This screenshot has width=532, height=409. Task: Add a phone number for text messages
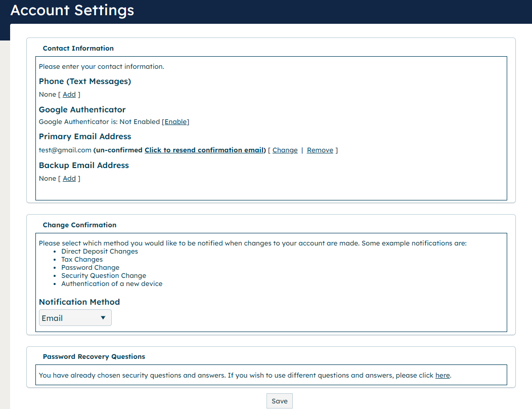click(x=69, y=95)
